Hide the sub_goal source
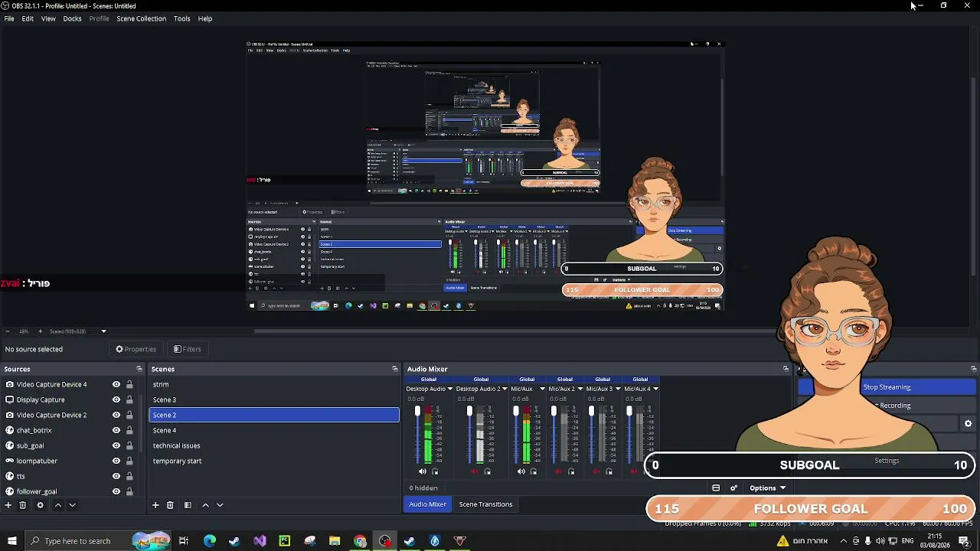Screen dimensions: 980x551 click(x=116, y=445)
